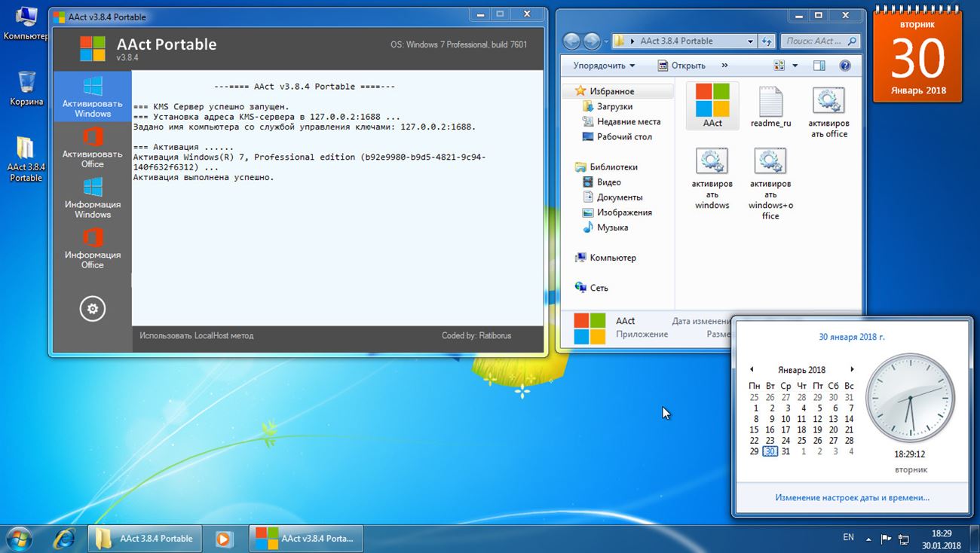Open the view options dropdown arrow
Image resolution: width=980 pixels, height=553 pixels.
coord(795,66)
